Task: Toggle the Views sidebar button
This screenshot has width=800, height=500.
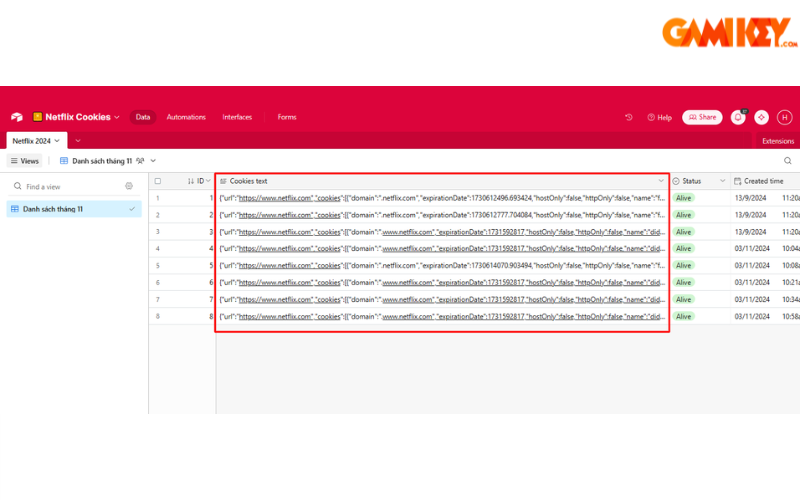Action: [24, 161]
